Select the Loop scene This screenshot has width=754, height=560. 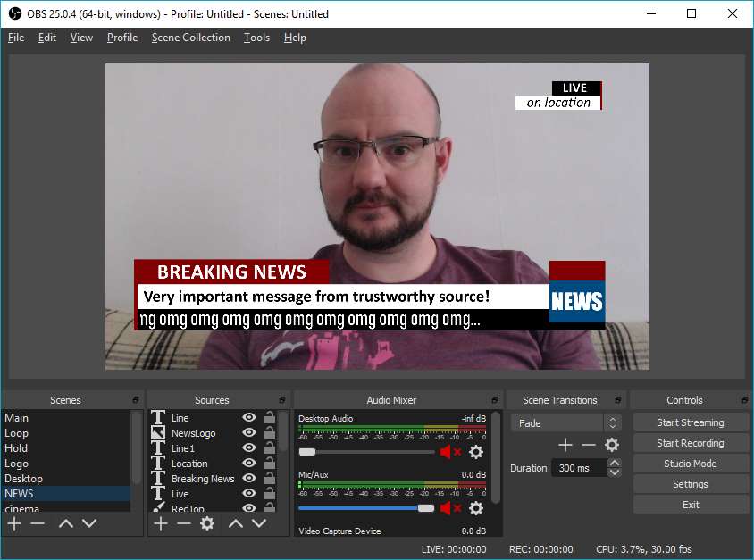pyautogui.click(x=66, y=433)
